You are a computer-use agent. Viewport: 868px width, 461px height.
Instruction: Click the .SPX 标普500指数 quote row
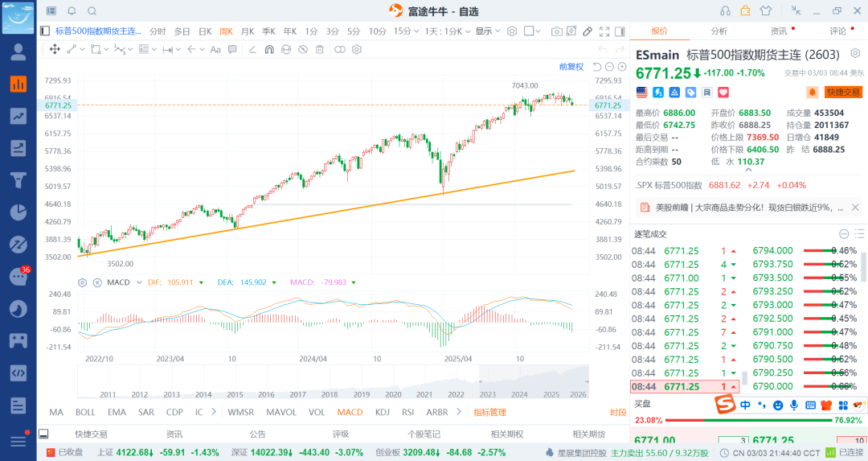click(721, 185)
